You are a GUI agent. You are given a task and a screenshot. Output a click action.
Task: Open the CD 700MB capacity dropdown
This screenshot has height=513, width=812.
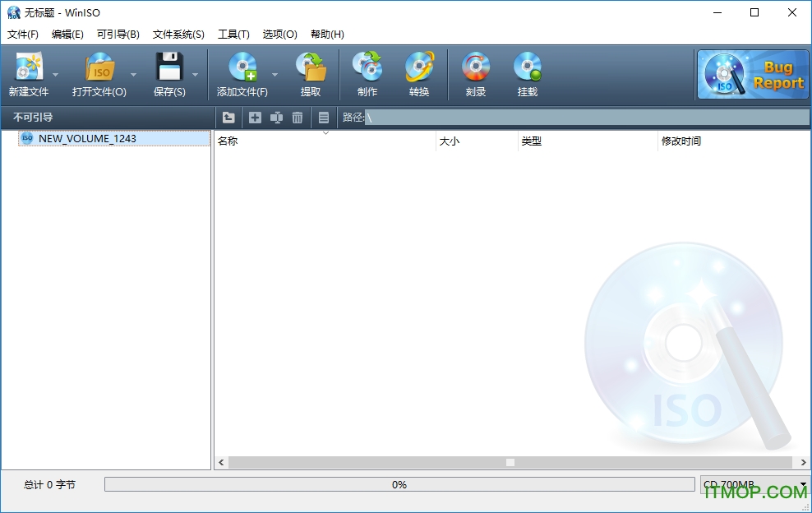754,484
